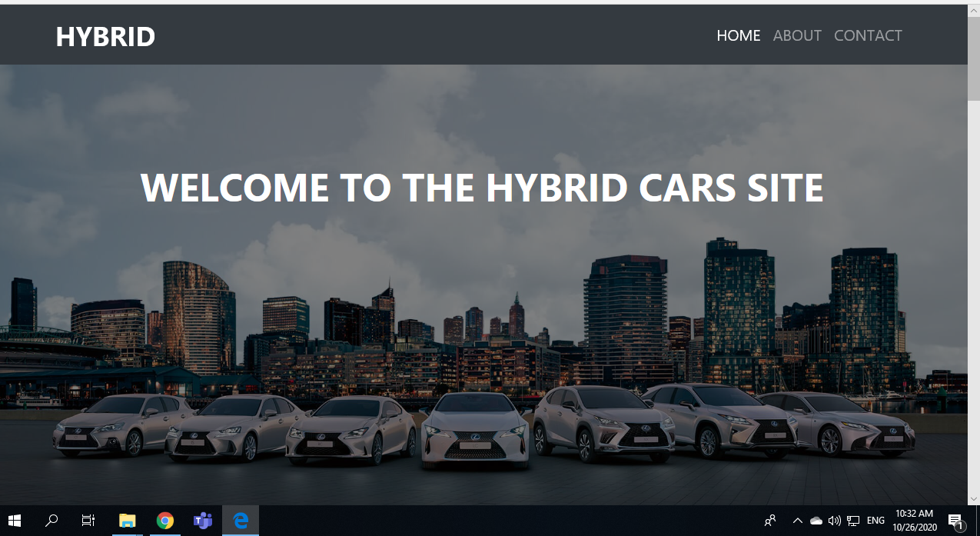Go to the ABOUT page
Viewport: 980px width, 536px height.
coord(797,35)
